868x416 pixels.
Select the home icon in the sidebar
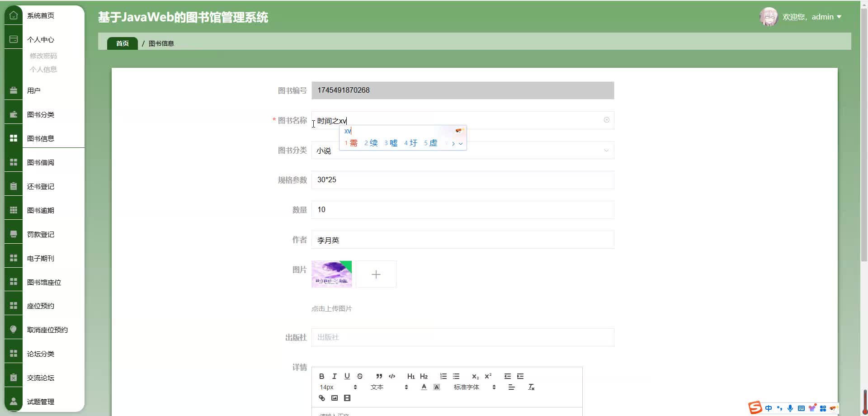point(13,14)
